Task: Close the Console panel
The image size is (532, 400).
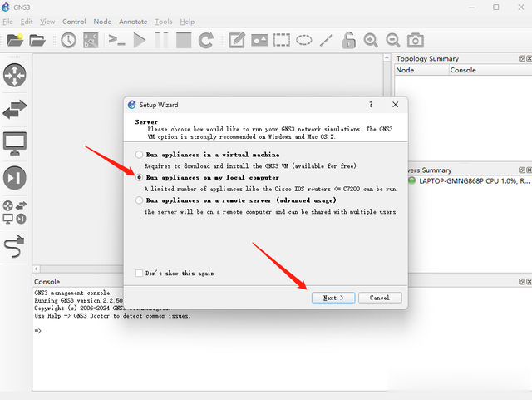Action: coord(529,281)
